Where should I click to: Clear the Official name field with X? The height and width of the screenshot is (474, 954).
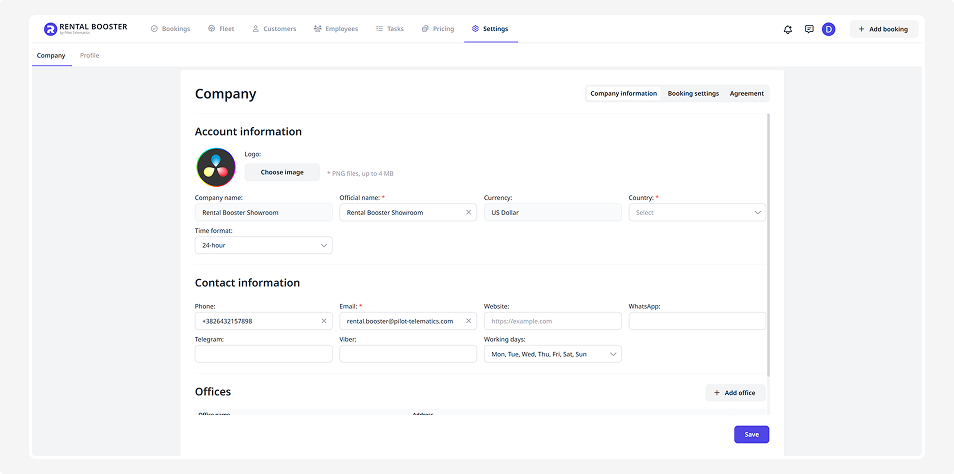click(469, 212)
